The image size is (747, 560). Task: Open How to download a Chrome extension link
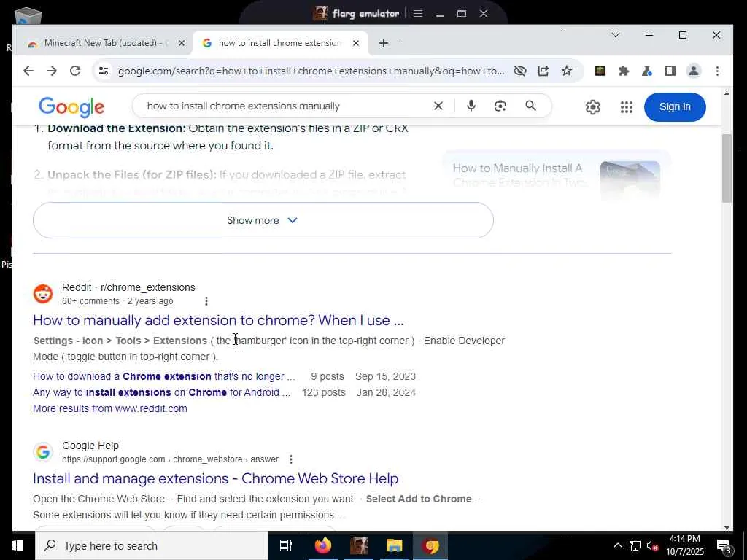tap(164, 376)
